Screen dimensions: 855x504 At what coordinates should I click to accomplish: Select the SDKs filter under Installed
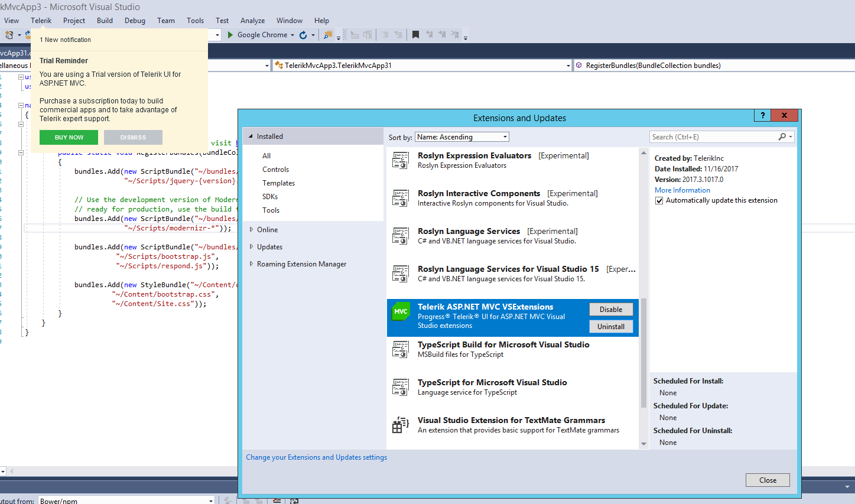pyautogui.click(x=270, y=197)
